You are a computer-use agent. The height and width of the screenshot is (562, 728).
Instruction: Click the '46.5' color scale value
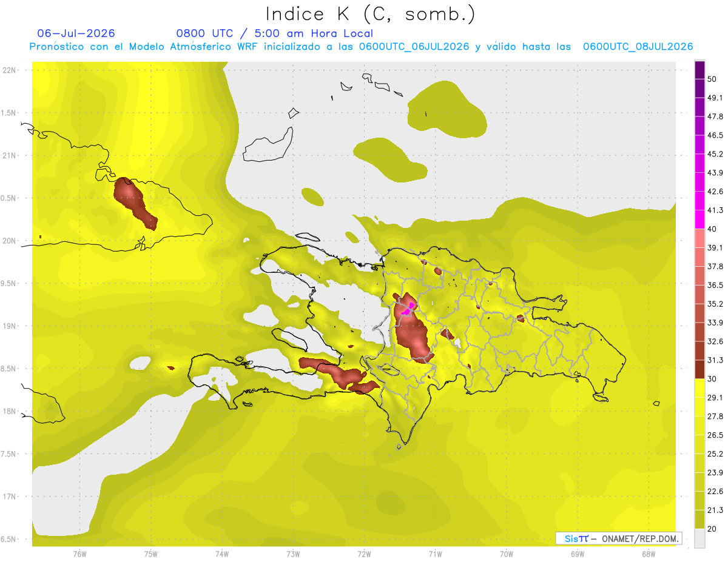[715, 135]
